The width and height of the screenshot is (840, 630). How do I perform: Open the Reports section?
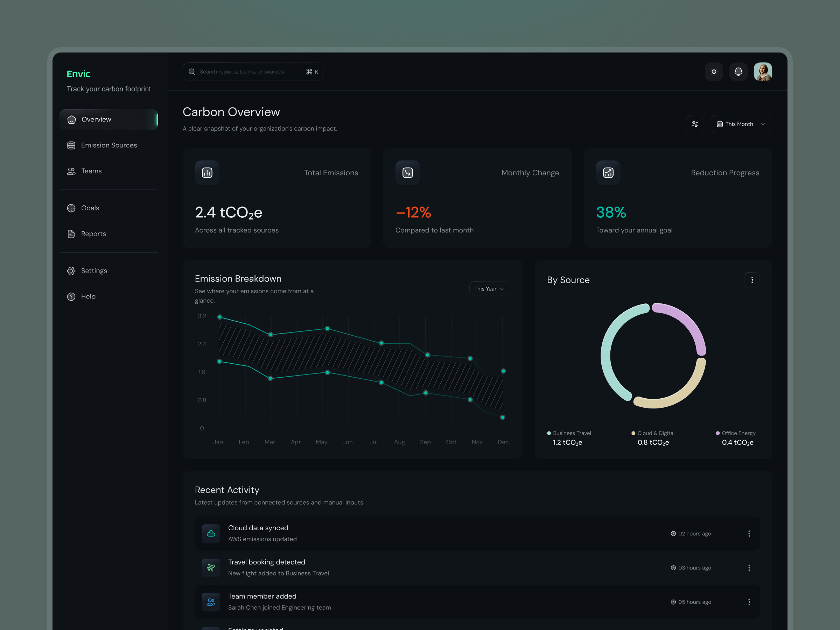click(x=93, y=233)
